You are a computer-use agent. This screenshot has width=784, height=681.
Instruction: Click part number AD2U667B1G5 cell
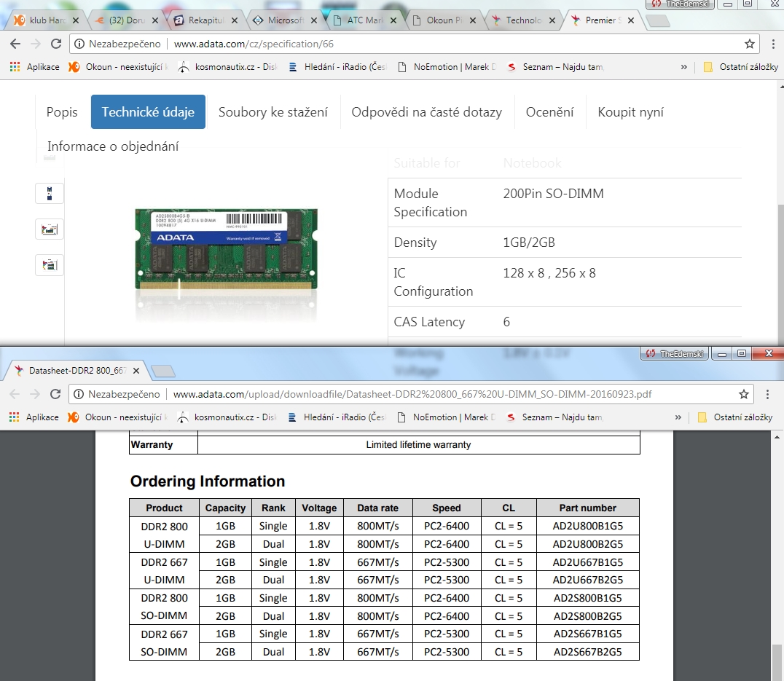pos(587,562)
